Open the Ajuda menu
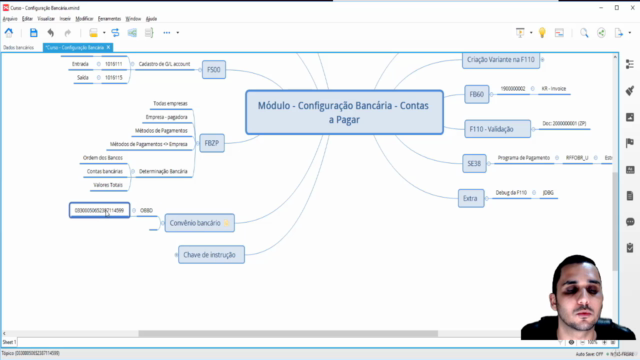 (151, 19)
